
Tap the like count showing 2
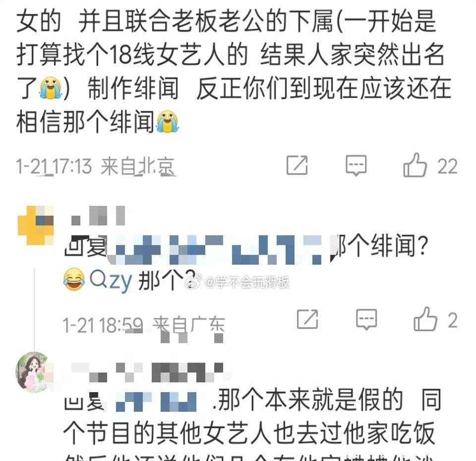point(452,321)
